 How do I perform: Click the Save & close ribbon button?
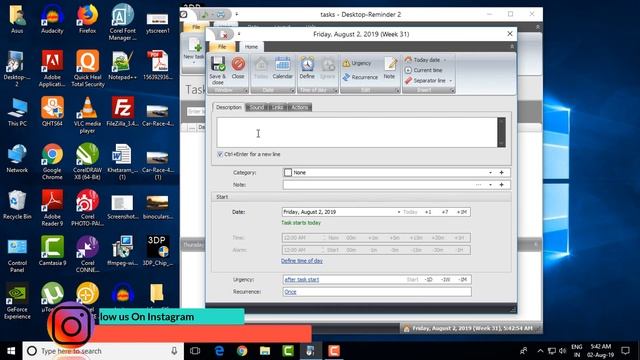218,71
